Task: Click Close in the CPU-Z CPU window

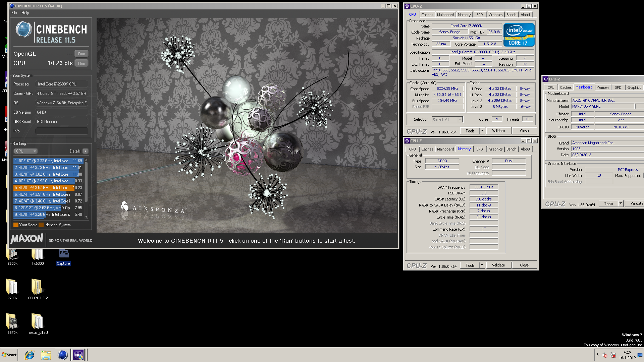Action: click(524, 131)
